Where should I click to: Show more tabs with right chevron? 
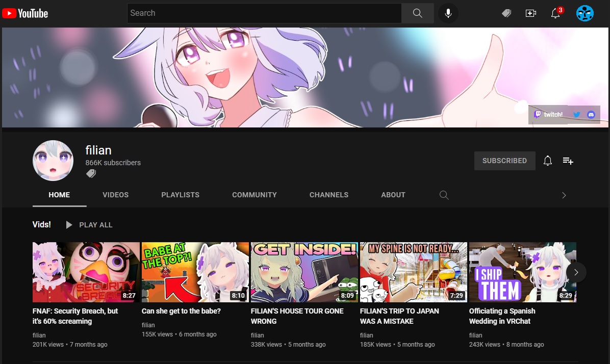[564, 195]
